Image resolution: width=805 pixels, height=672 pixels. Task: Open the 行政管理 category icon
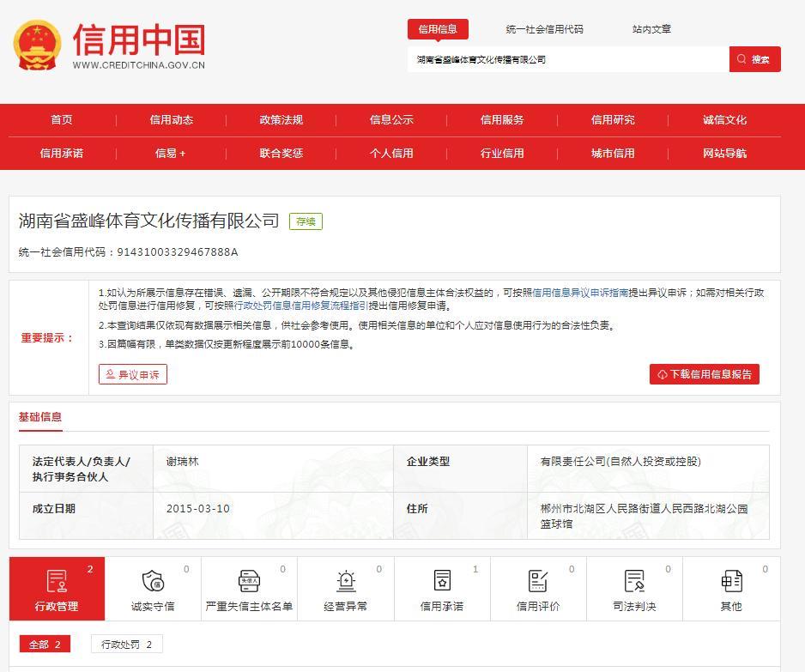pos(57,581)
